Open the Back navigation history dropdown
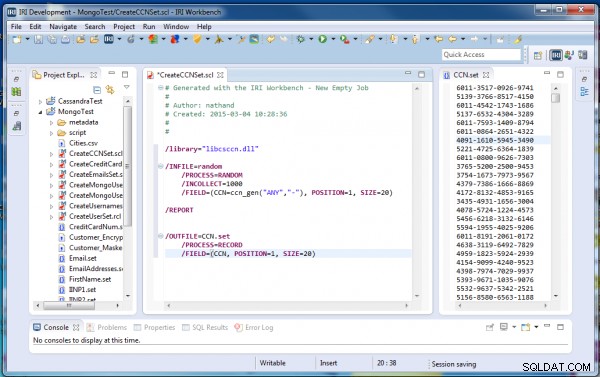The height and width of the screenshot is (377, 600). coord(463,39)
